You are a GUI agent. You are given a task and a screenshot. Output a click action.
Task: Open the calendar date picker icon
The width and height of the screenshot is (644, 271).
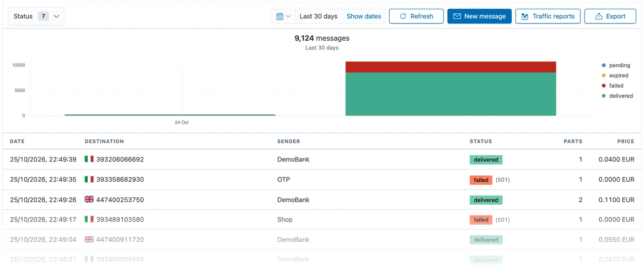pos(284,16)
